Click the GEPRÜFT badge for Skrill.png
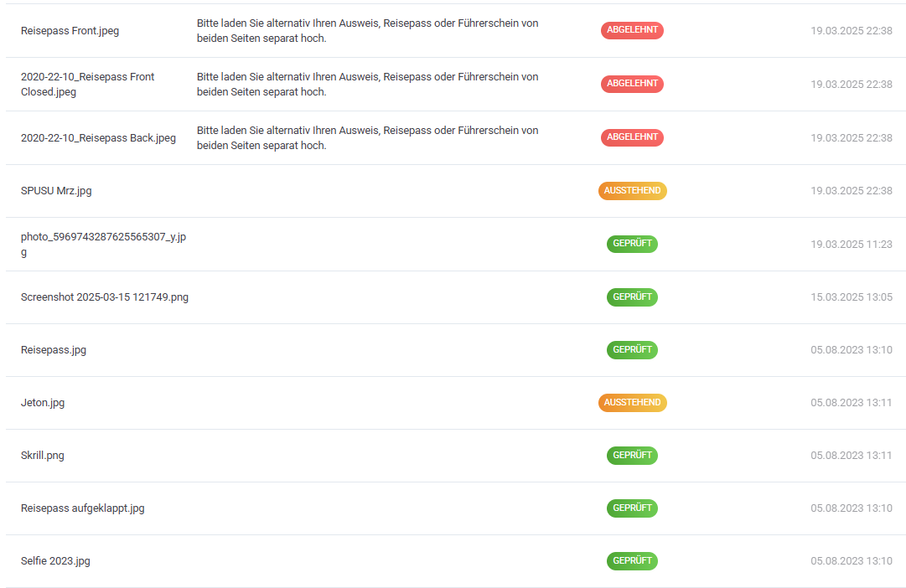906x588 pixels. pos(632,456)
